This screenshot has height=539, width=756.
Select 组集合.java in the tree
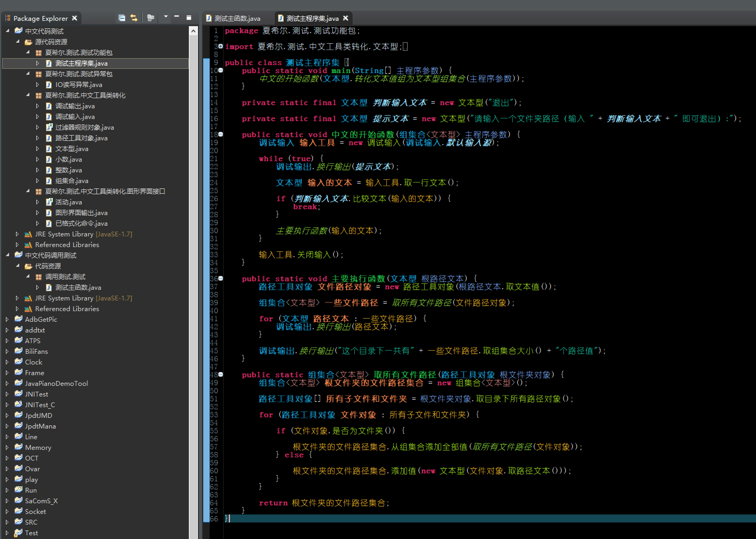click(72, 180)
